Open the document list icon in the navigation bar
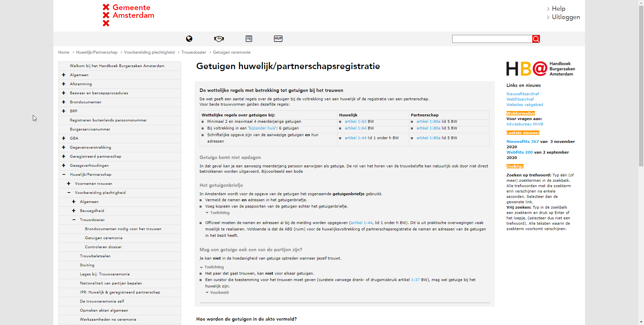The width and height of the screenshot is (644, 325). [x=249, y=39]
